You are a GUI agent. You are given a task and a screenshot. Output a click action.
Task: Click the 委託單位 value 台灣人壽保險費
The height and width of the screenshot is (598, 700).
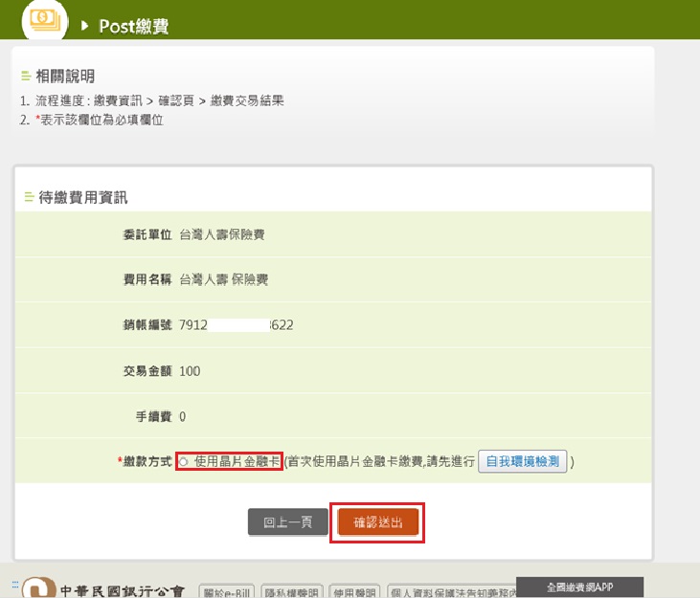(222, 234)
